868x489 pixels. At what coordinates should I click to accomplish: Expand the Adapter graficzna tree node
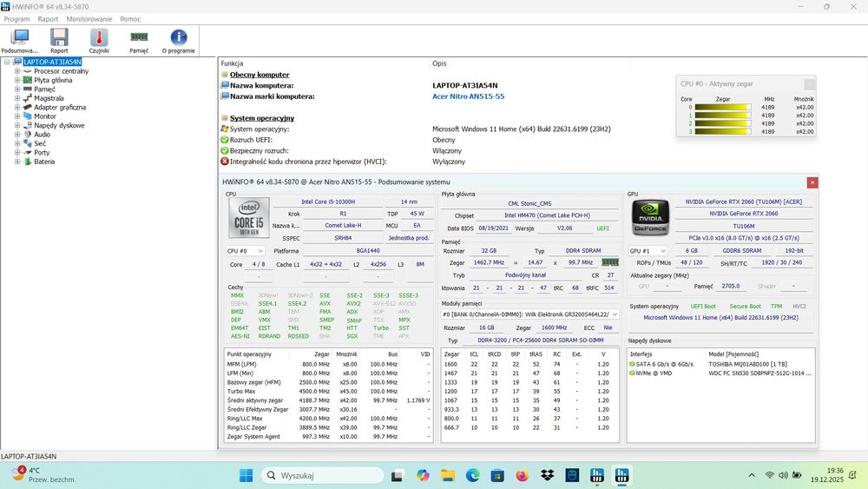(x=17, y=107)
